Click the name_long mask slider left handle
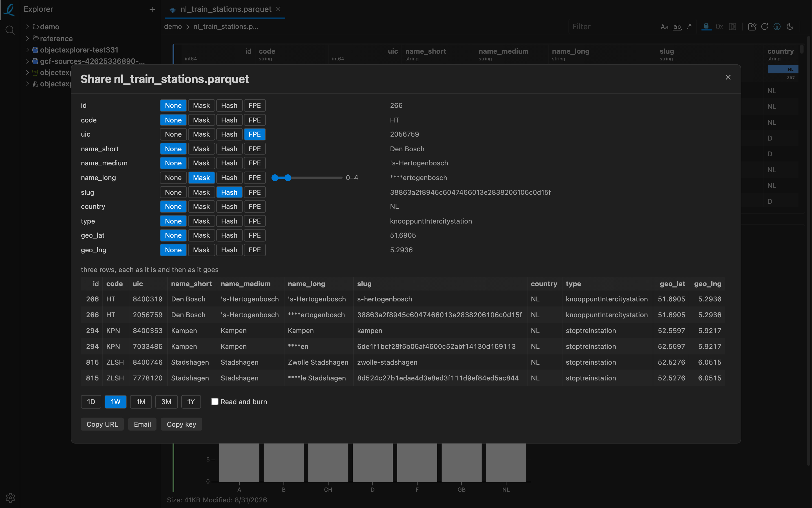Image resolution: width=812 pixels, height=508 pixels. point(275,178)
